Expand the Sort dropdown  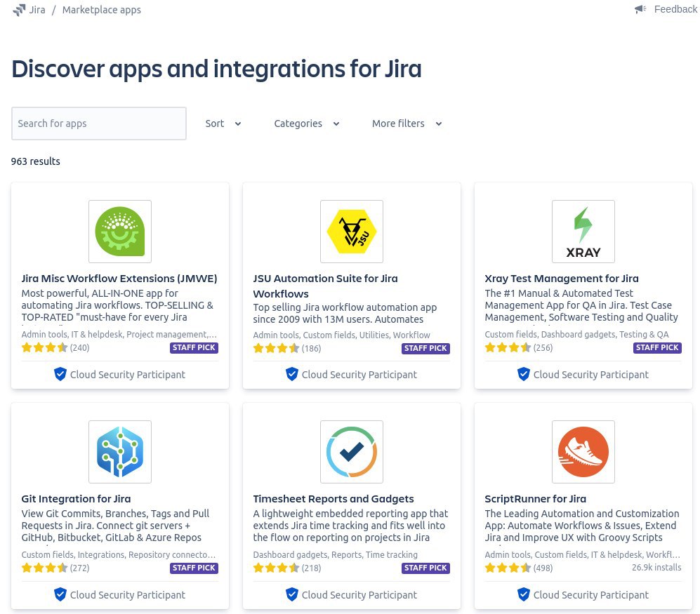point(223,124)
